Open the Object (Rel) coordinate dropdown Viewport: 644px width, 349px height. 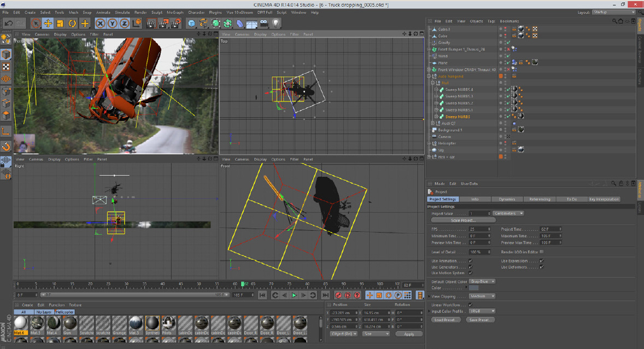pos(344,334)
